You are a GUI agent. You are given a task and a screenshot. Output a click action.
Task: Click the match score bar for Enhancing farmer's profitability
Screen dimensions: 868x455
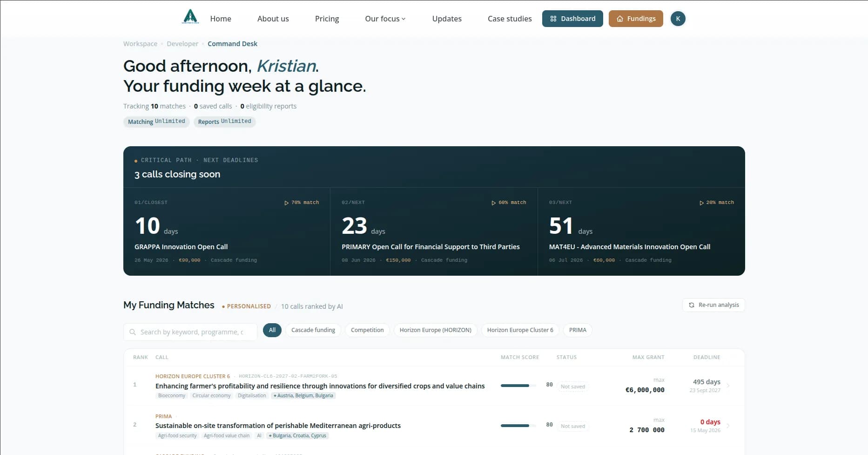pos(518,386)
